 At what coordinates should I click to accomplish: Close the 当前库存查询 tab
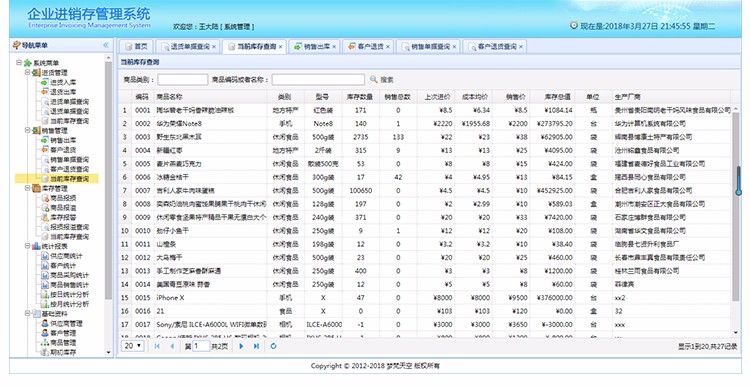coord(280,47)
